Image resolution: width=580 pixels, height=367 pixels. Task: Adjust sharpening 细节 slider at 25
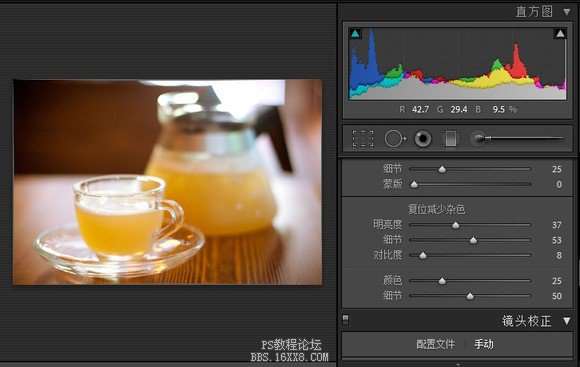pos(442,169)
